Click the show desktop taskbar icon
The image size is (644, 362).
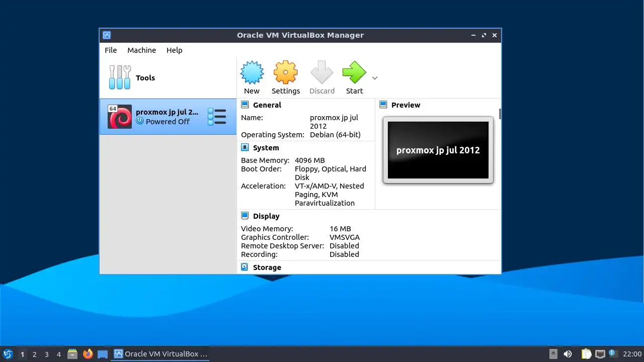pos(103,354)
